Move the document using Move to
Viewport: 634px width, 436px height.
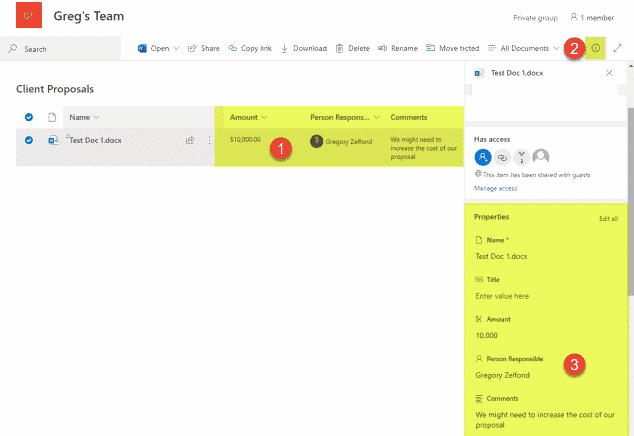tap(452, 49)
